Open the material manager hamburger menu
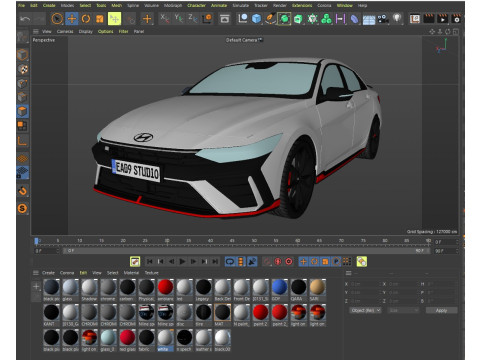 click(36, 273)
